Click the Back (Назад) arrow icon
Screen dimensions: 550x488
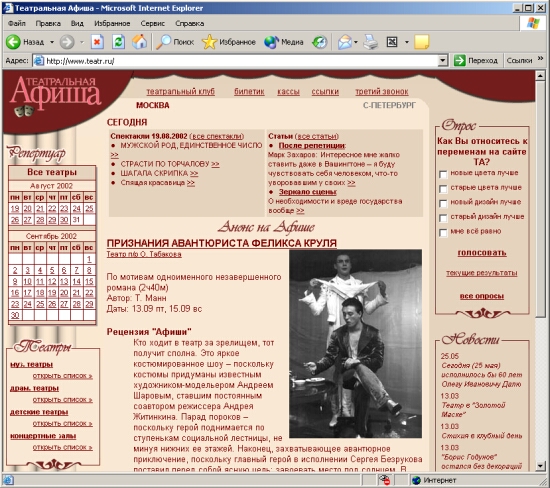point(13,42)
